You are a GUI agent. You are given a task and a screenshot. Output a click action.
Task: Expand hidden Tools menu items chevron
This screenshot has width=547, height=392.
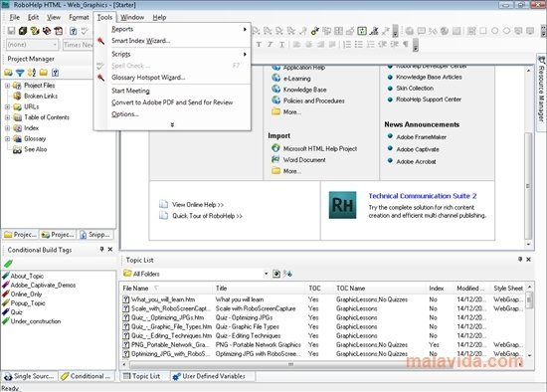pos(172,124)
